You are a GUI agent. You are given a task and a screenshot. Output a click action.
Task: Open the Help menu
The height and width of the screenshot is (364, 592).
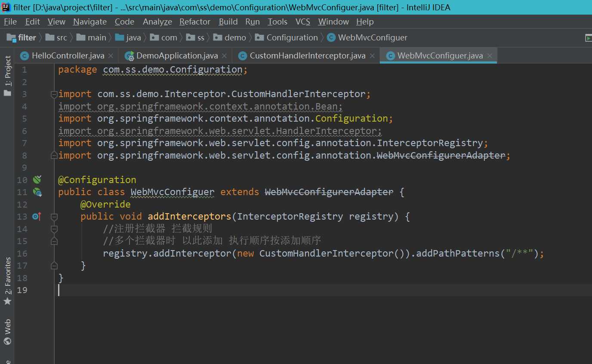[x=365, y=21]
